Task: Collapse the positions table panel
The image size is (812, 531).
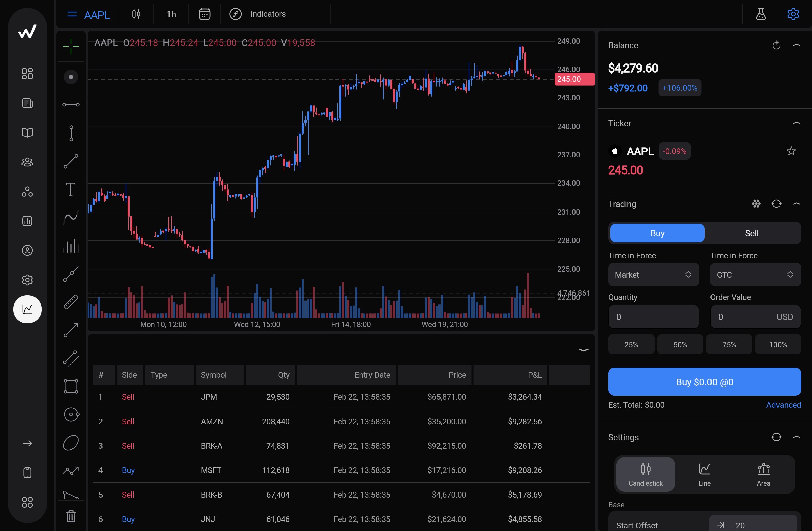Action: pos(583,350)
